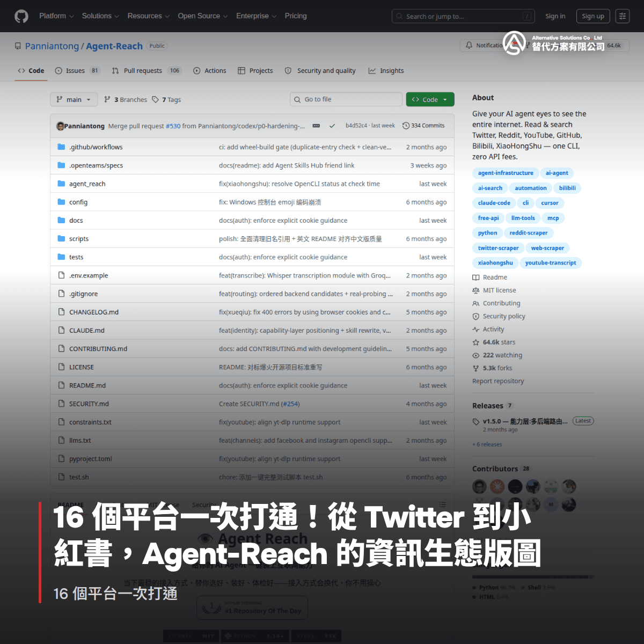The height and width of the screenshot is (644, 644).
Task: Open the agent_reach folder
Action: click(87, 184)
